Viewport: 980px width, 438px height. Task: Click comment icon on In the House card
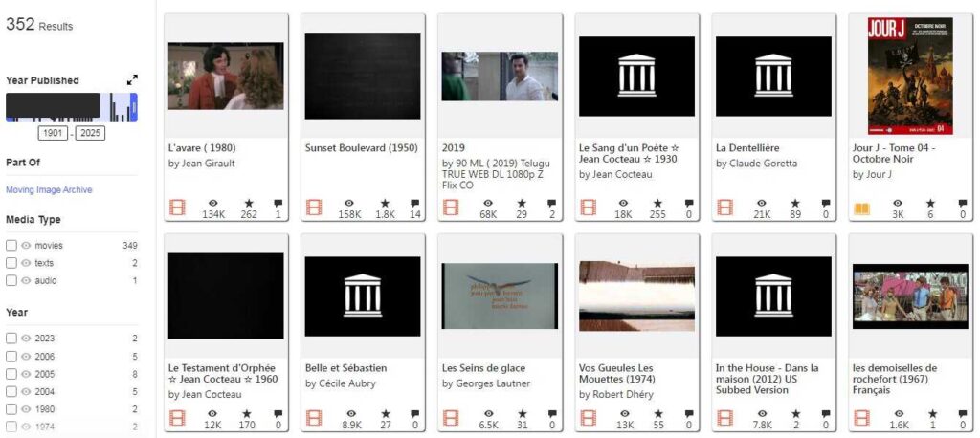[x=826, y=414]
